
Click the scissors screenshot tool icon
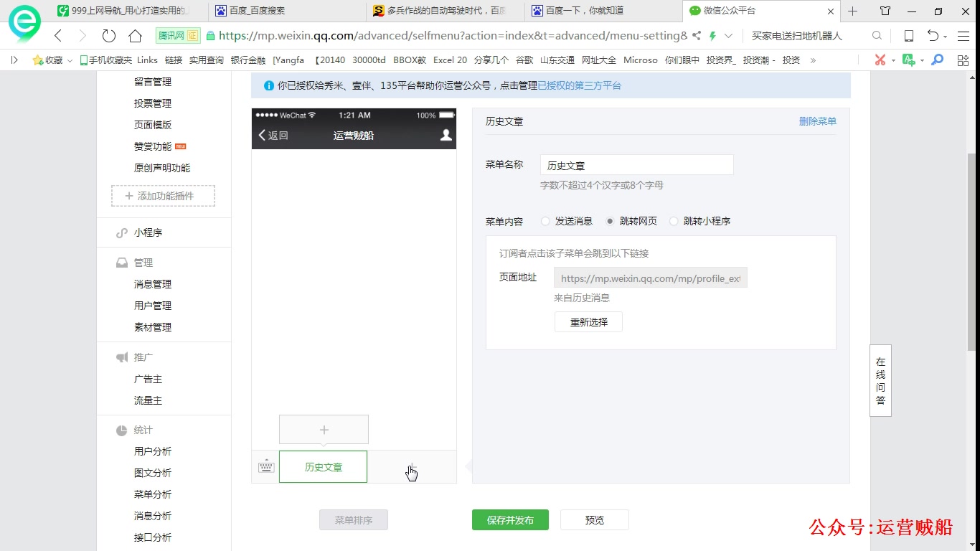point(880,60)
